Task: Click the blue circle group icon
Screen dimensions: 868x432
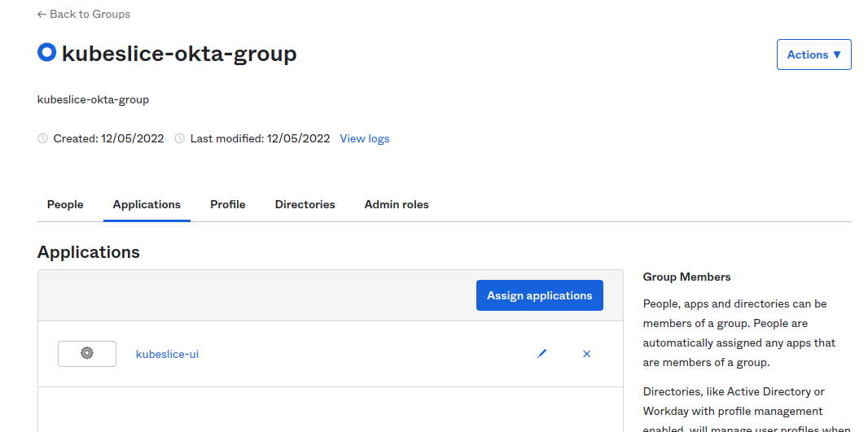Action: point(47,53)
